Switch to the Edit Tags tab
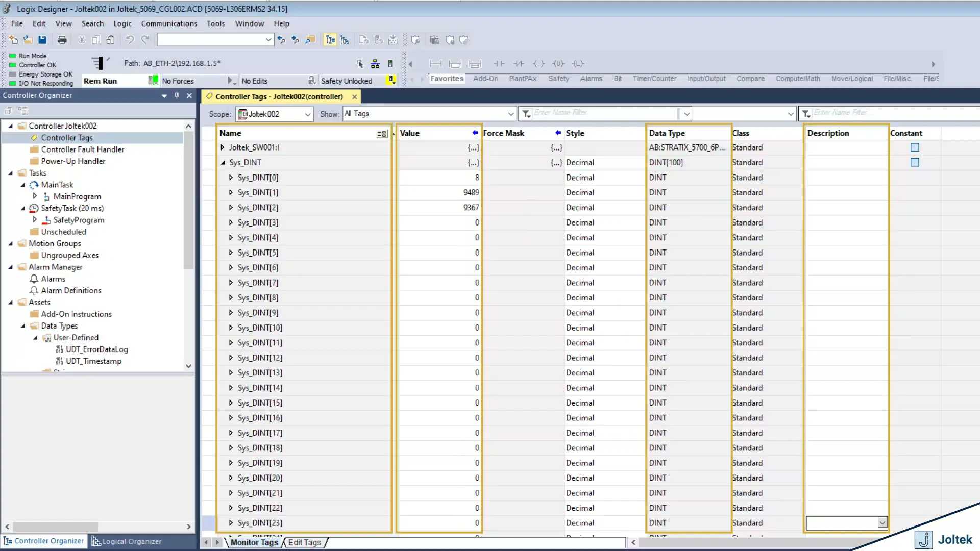The image size is (980, 551). pos(305,542)
